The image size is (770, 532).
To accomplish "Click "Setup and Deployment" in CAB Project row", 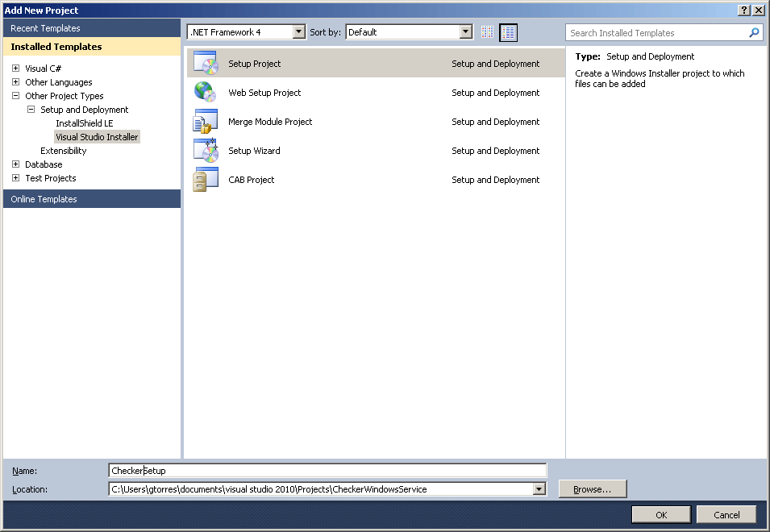I will coord(496,180).
